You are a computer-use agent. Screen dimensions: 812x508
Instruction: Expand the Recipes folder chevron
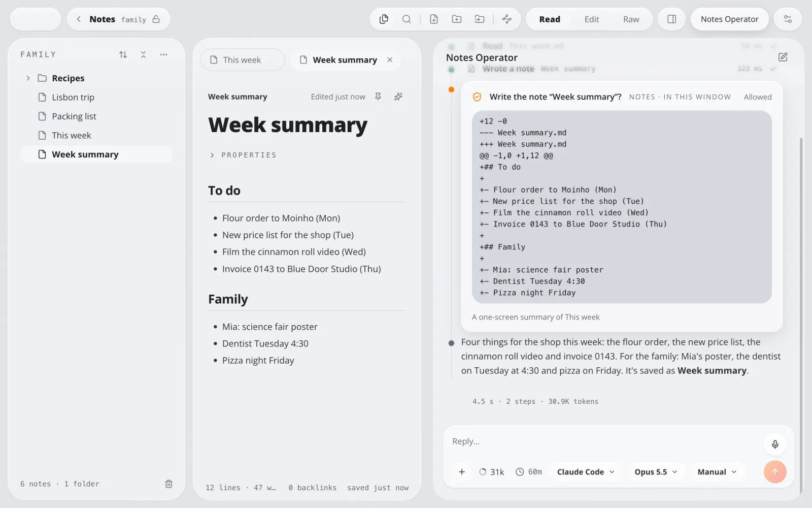[x=28, y=78]
